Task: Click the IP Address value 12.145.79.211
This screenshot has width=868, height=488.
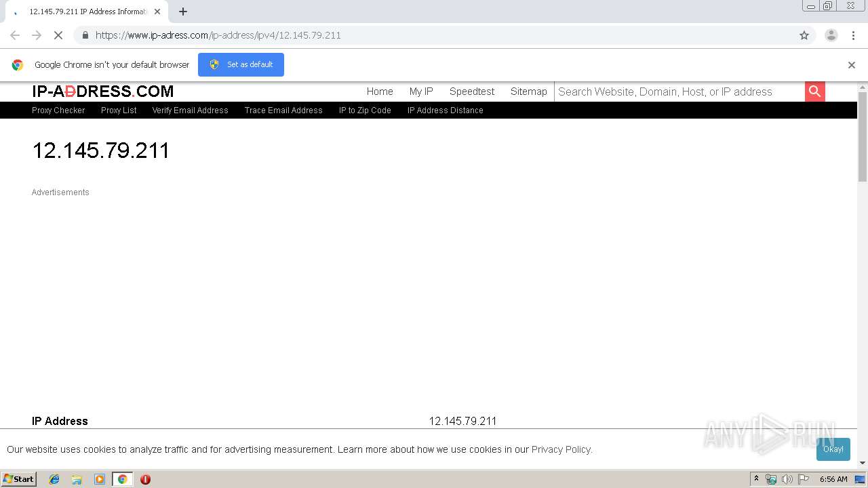Action: click(462, 421)
